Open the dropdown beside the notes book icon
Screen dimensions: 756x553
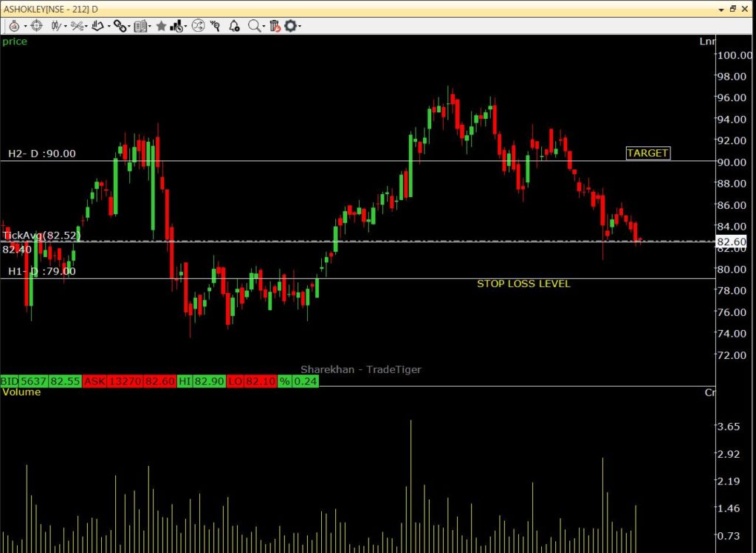point(148,26)
